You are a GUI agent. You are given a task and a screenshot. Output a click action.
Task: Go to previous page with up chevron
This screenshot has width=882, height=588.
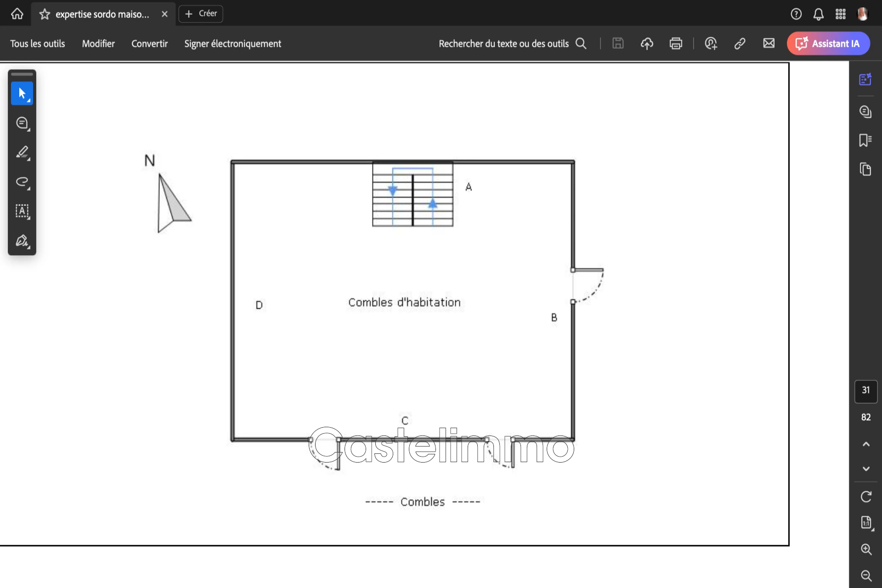pos(866,444)
